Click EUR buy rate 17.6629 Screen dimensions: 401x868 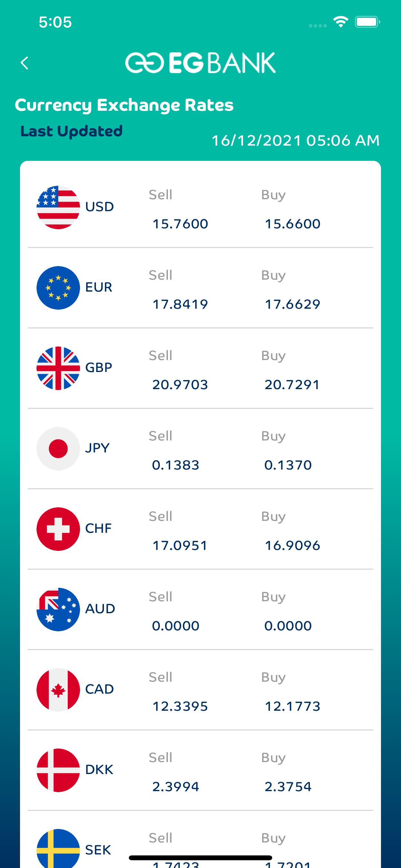(293, 304)
